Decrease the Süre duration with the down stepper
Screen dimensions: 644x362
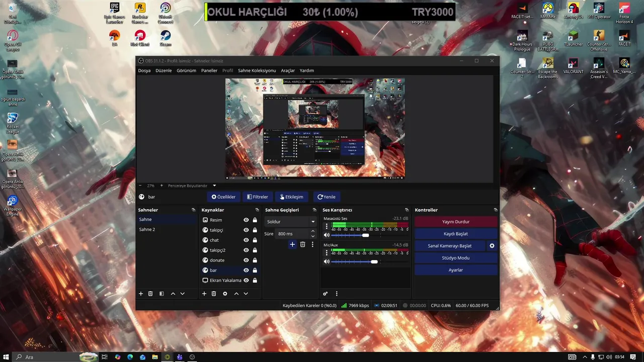pos(313,236)
